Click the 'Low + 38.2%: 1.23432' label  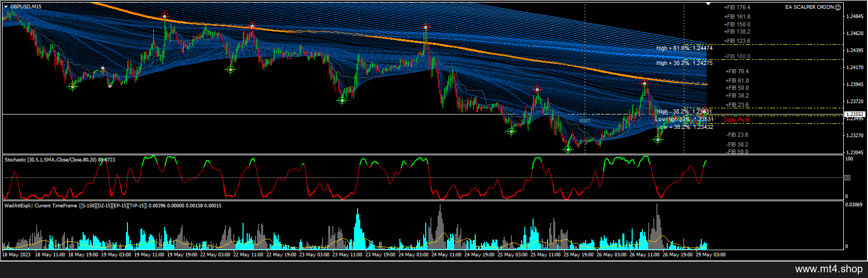point(685,127)
